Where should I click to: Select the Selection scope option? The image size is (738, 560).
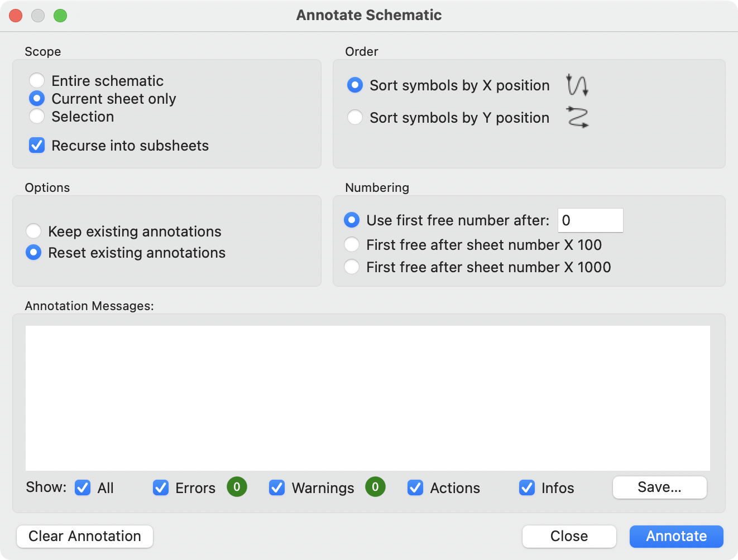point(37,116)
